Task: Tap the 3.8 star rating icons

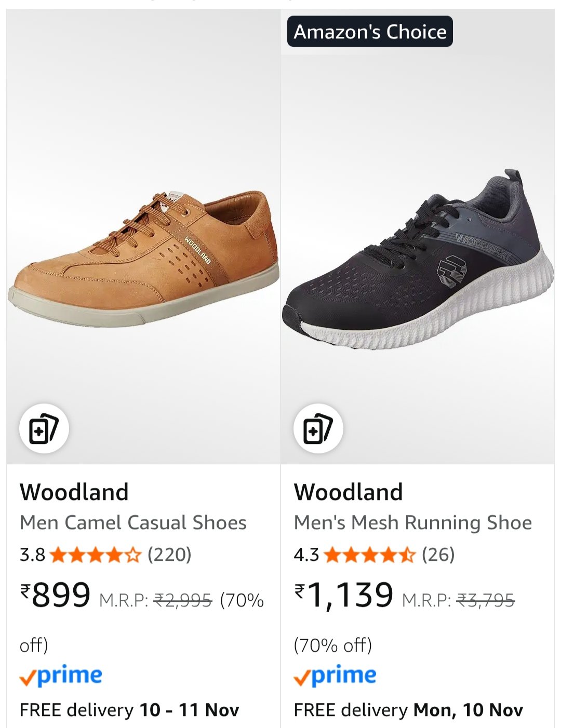Action: (95, 555)
